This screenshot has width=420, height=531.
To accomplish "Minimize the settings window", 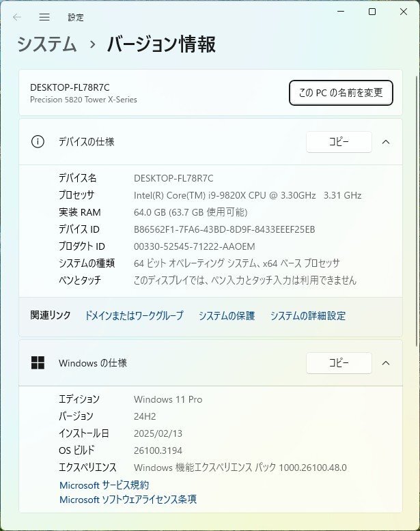I will point(341,12).
